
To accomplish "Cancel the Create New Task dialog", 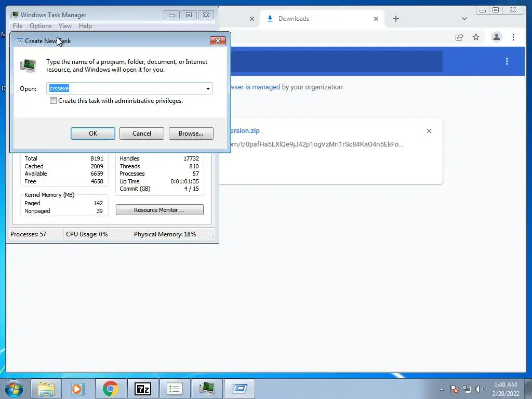I will (x=142, y=134).
